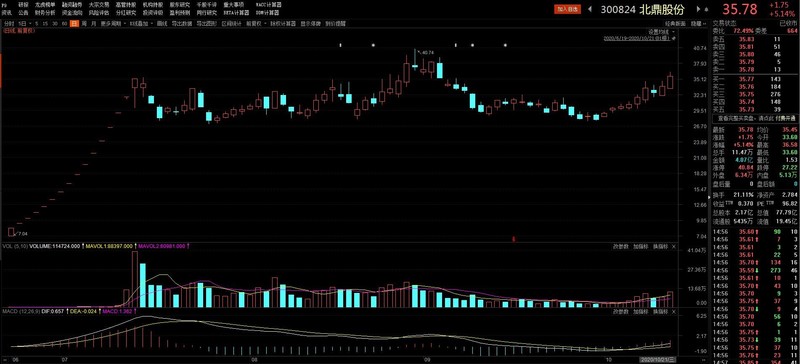The width and height of the screenshot is (800, 364).
Task: Click 换指标 in the VOL panel
Action: click(660, 247)
